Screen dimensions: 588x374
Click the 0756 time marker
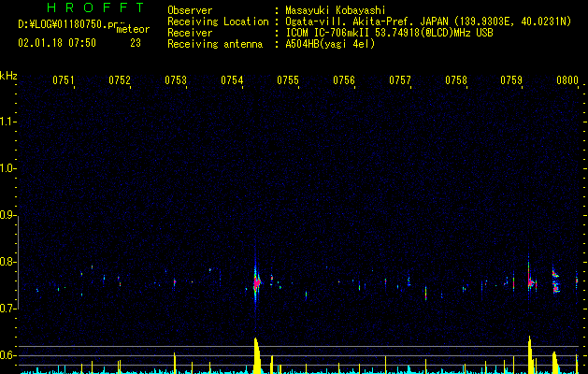coord(344,80)
